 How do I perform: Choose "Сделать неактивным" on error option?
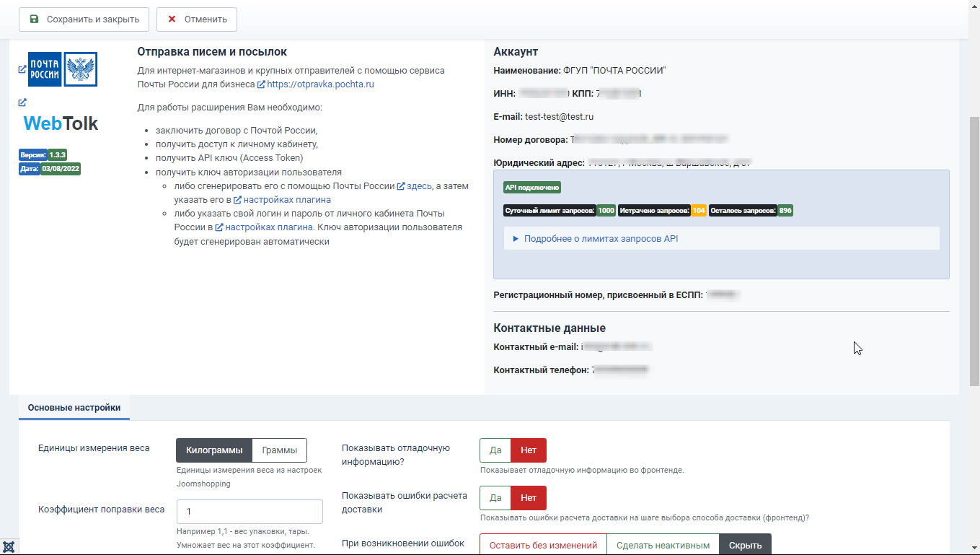tap(663, 545)
